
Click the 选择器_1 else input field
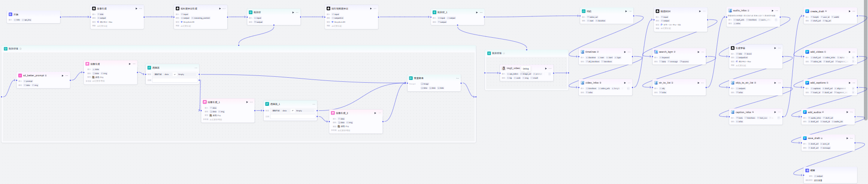click(293, 117)
